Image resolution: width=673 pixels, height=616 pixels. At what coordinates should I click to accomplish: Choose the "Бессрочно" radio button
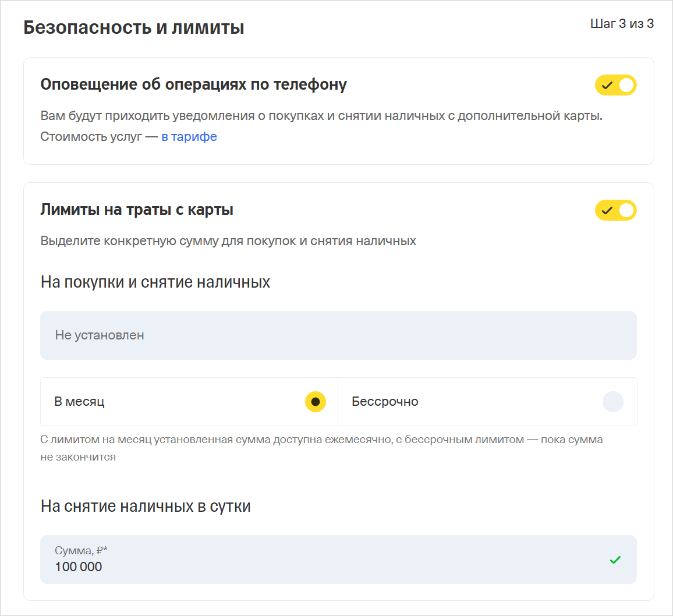click(x=612, y=402)
